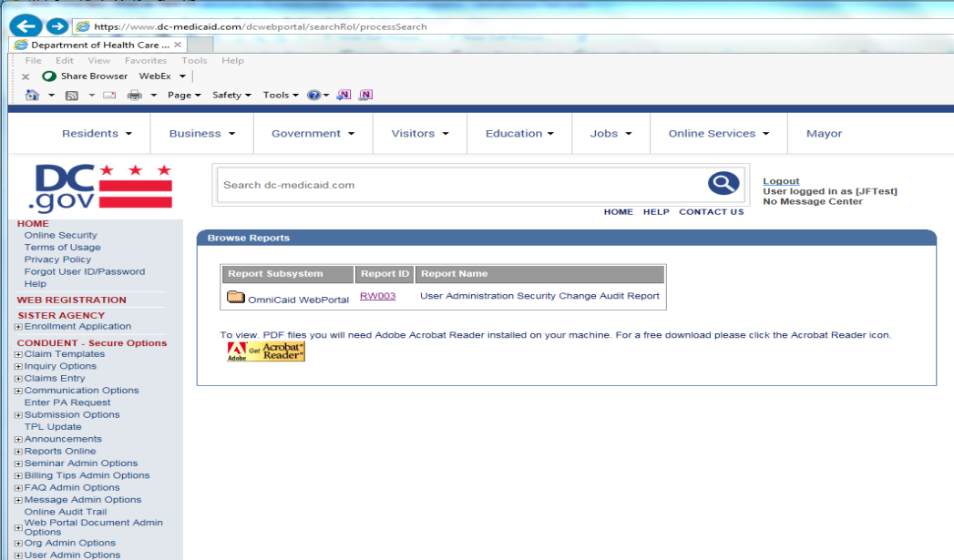Click the Logout link
954x560 pixels.
point(781,181)
